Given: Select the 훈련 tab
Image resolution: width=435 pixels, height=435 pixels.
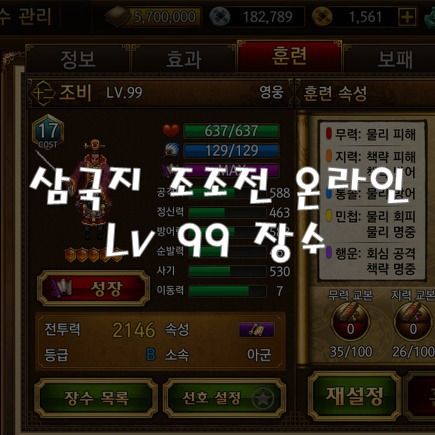Looking at the screenshot, I should (x=289, y=57).
